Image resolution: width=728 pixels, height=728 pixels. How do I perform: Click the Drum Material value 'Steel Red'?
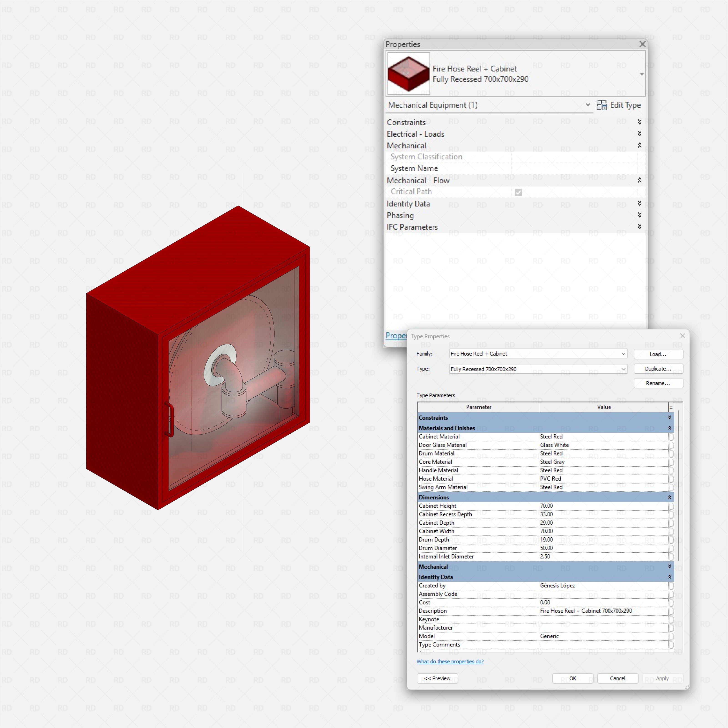604,453
